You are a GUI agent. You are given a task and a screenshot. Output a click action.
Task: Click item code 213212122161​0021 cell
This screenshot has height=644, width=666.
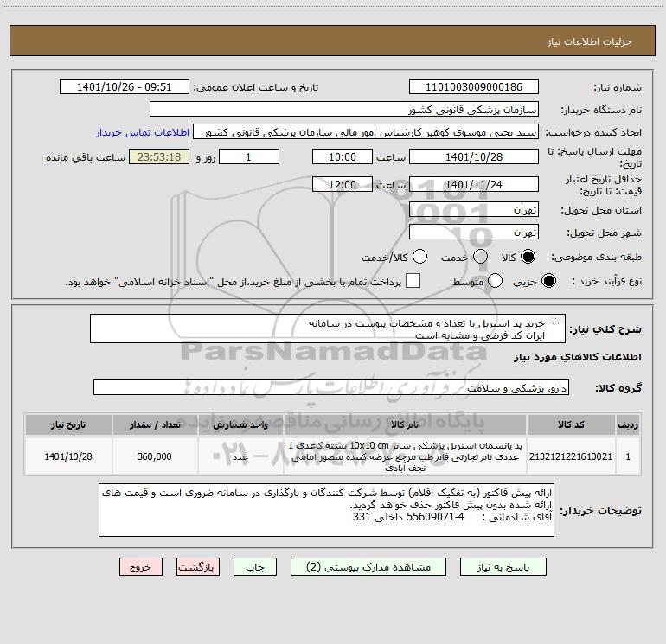point(571,456)
